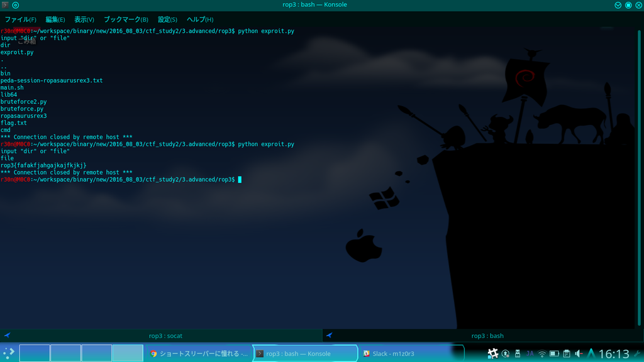Image resolution: width=644 pixels, height=362 pixels.
Task: Click the JA input method indicator
Action: [530, 353]
